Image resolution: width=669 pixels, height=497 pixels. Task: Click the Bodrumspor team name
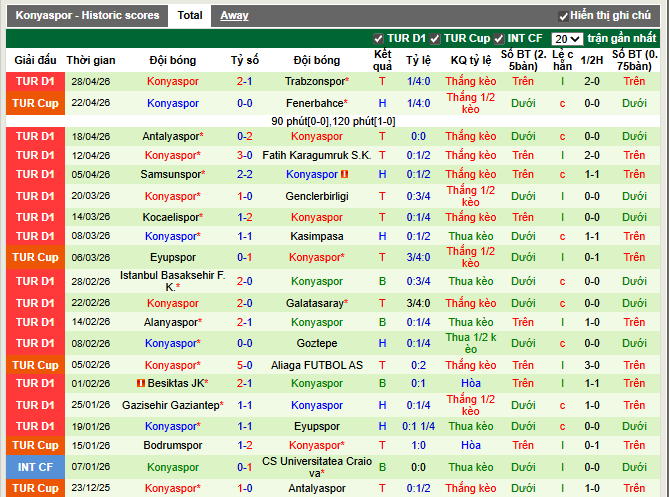172,445
